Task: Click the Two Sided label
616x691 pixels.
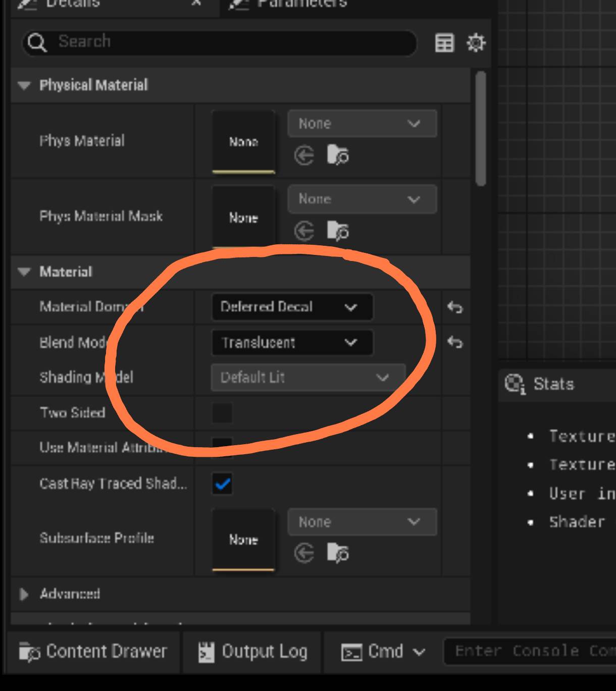Action: pos(72,413)
